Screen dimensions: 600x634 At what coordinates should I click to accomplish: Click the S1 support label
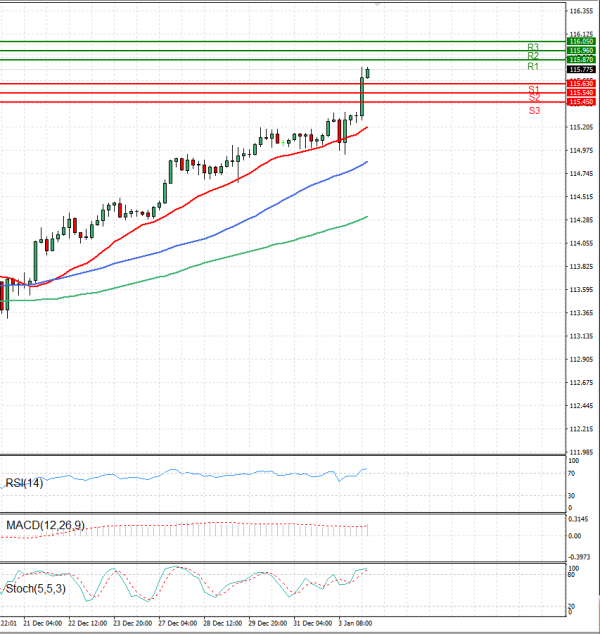coord(534,89)
